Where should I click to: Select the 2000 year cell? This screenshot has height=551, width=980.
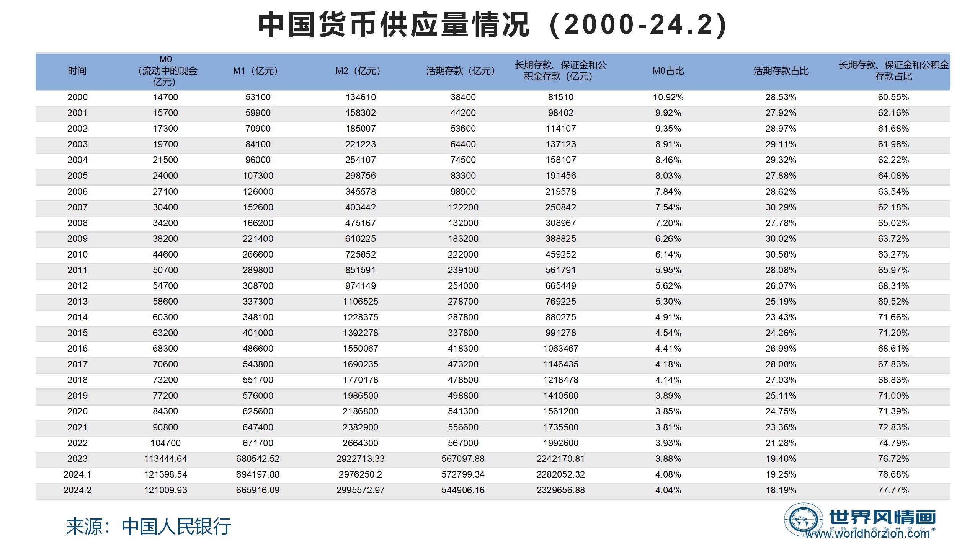click(77, 97)
